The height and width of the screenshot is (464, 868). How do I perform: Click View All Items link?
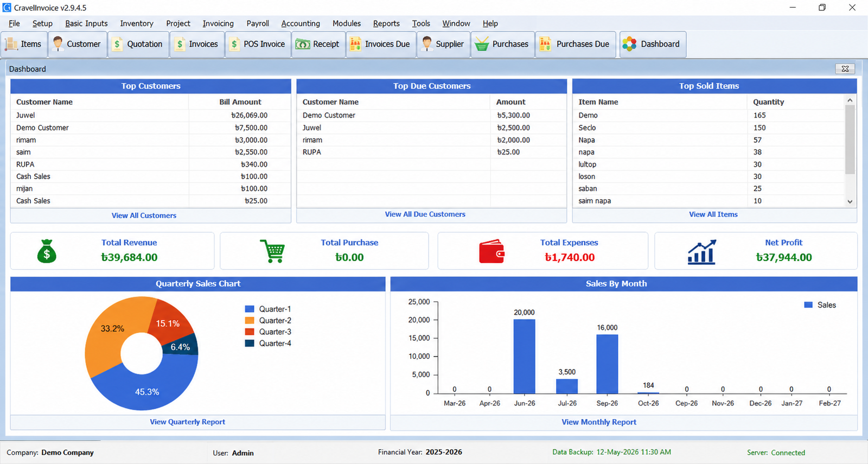[713, 214]
